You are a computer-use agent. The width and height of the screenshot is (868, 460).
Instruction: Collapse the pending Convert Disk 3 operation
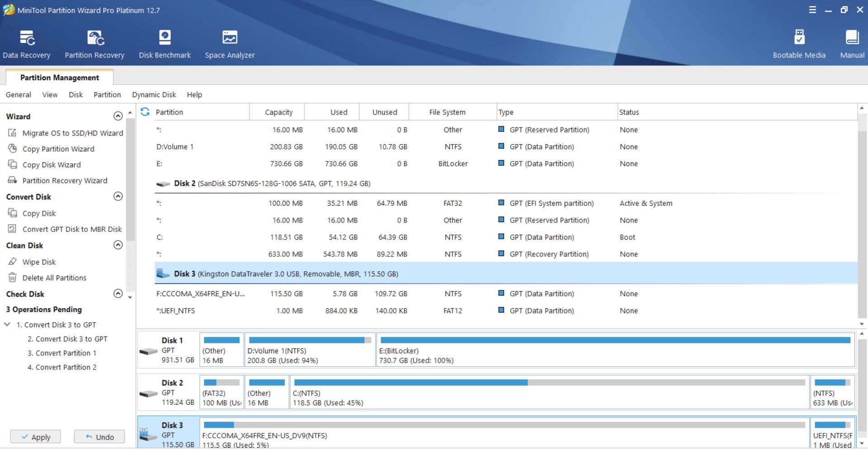(7, 325)
